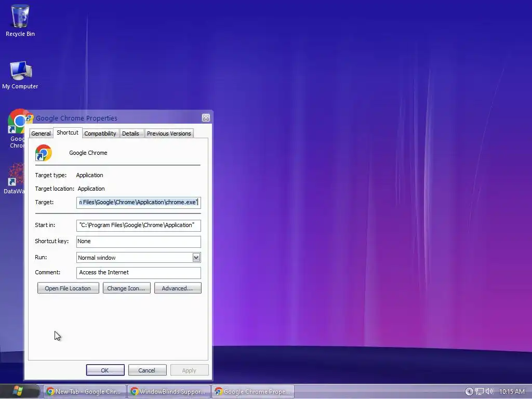Switch to the Details tab
532x399 pixels.
pos(130,134)
